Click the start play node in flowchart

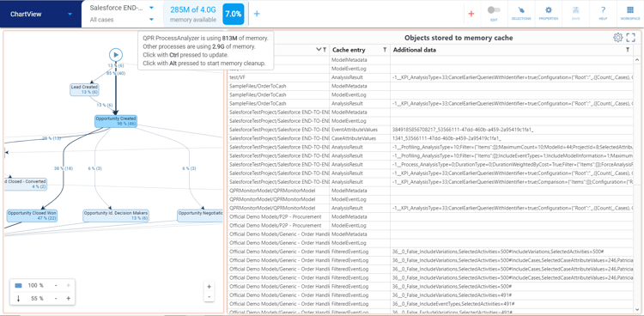116,54
